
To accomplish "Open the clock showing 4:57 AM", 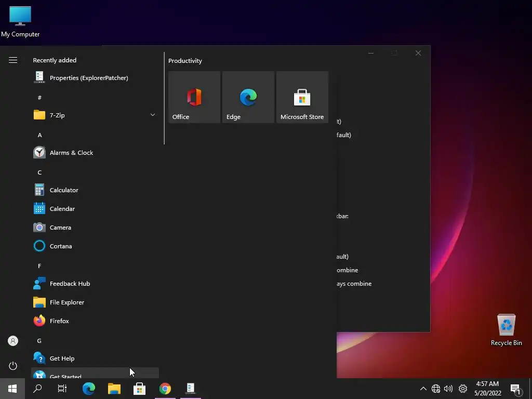I will coord(487,389).
